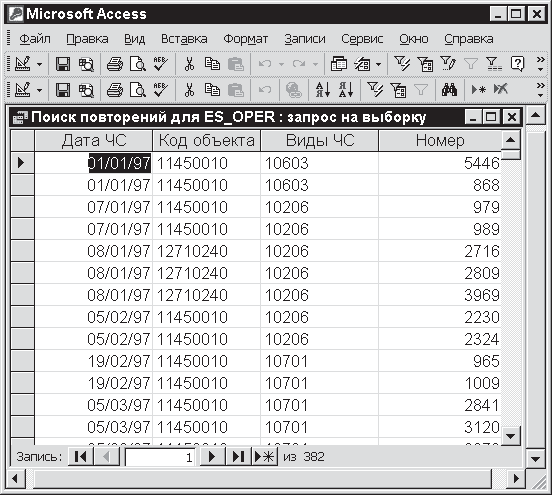Click the horizontal scrollbar track at bottom
This screenshot has width=552, height=495.
pos(262,478)
